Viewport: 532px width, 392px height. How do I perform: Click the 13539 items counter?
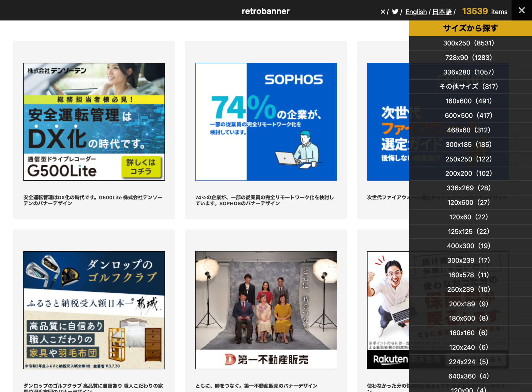[x=485, y=11]
